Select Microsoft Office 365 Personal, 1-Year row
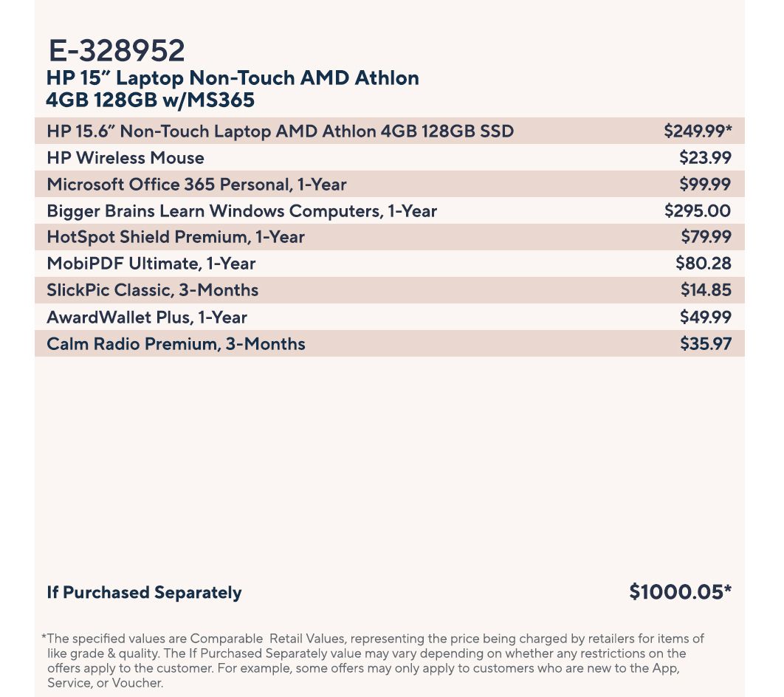Screen dimensions: 784x697 [196, 185]
